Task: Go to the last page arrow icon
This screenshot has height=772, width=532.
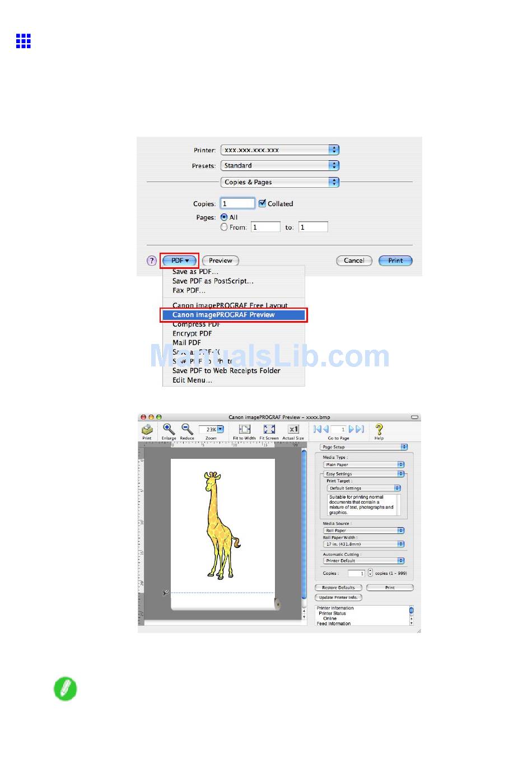Action: click(x=361, y=429)
